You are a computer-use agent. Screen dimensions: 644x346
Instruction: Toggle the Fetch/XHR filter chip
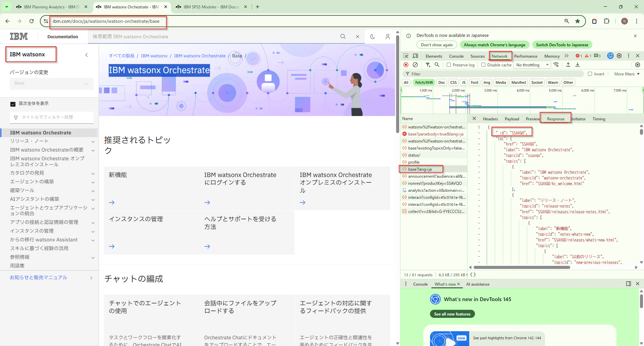pyautogui.click(x=424, y=82)
